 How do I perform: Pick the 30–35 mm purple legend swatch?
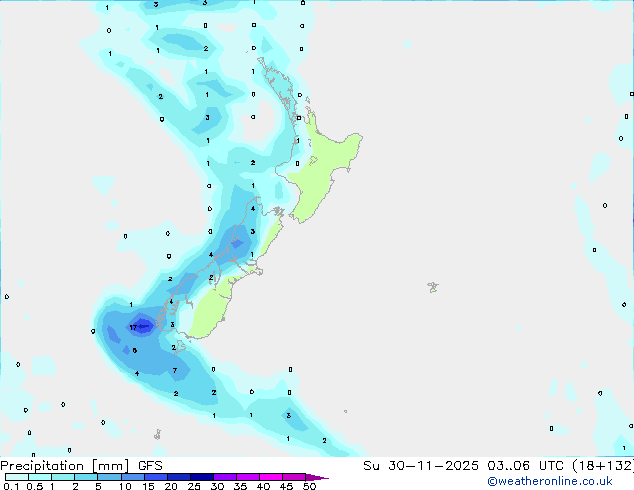pyautogui.click(x=224, y=477)
